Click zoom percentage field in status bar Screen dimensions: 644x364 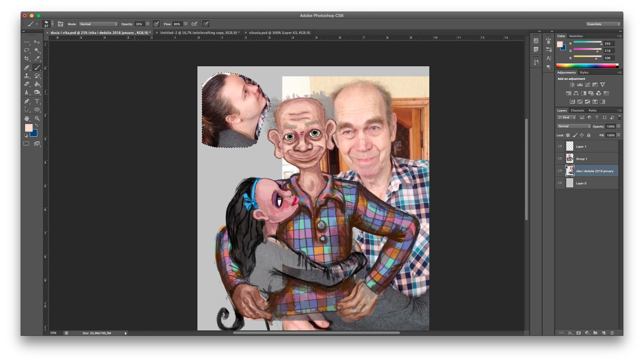[x=54, y=333]
